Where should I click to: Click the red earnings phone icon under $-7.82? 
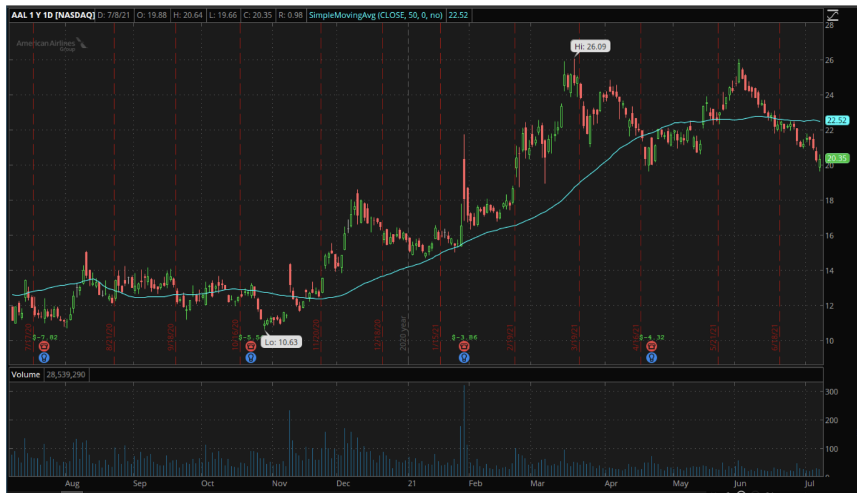pyautogui.click(x=44, y=346)
